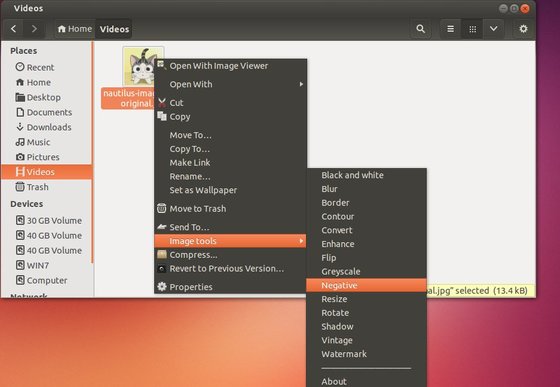560x387 pixels.
Task: Select Make Link menu entry
Action: [230, 163]
